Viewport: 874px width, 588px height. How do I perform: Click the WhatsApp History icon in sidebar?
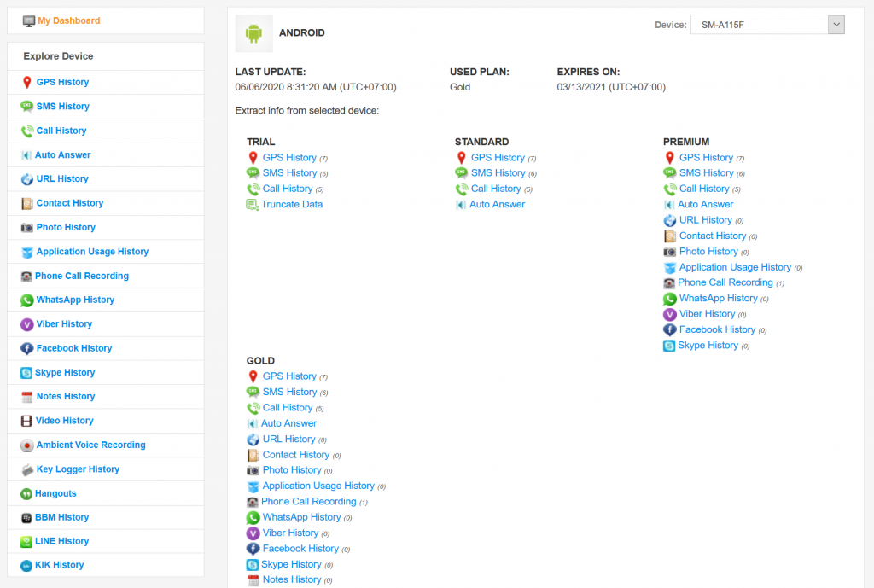pos(26,300)
